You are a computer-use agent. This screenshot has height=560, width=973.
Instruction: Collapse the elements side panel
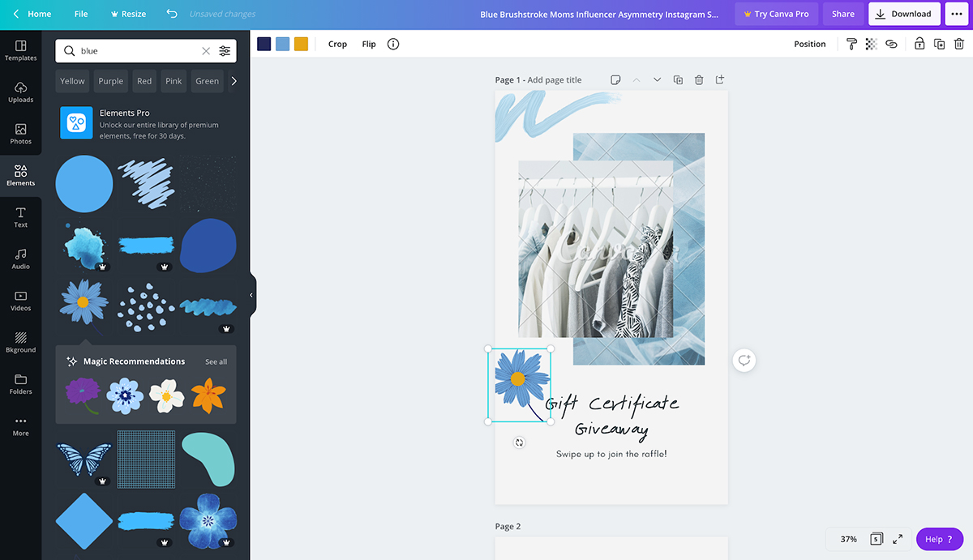click(x=251, y=296)
